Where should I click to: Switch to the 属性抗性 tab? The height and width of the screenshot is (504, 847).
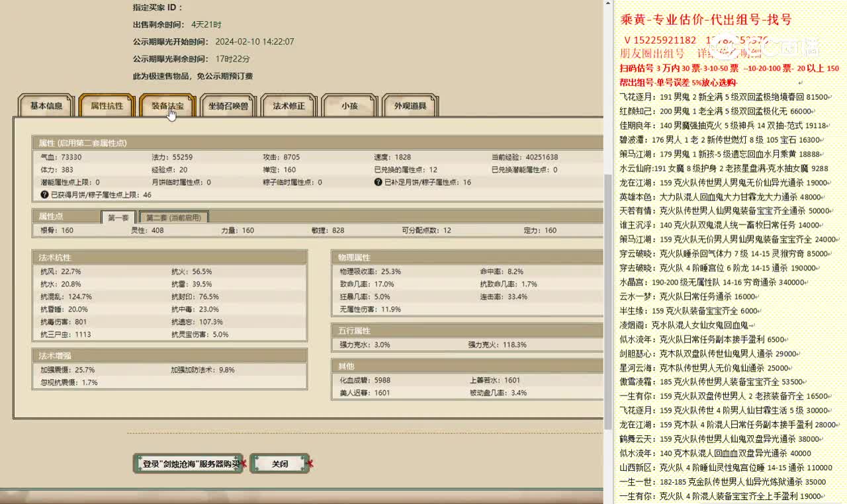[107, 106]
